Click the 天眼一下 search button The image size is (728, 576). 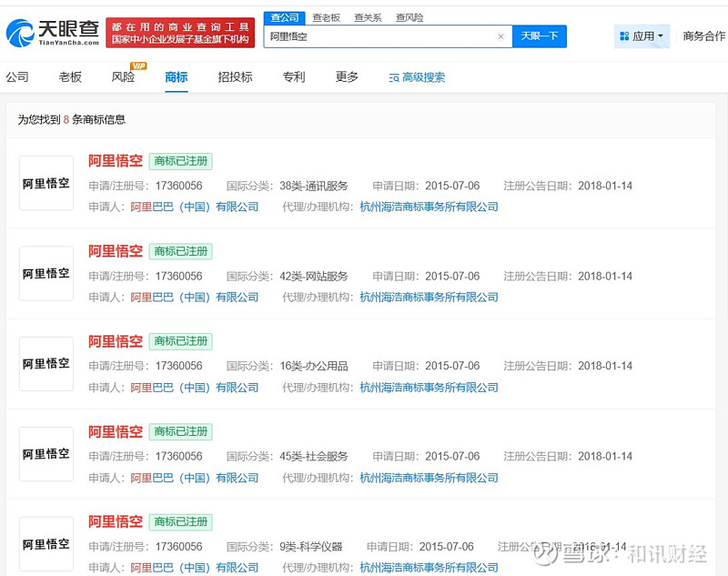(x=539, y=36)
